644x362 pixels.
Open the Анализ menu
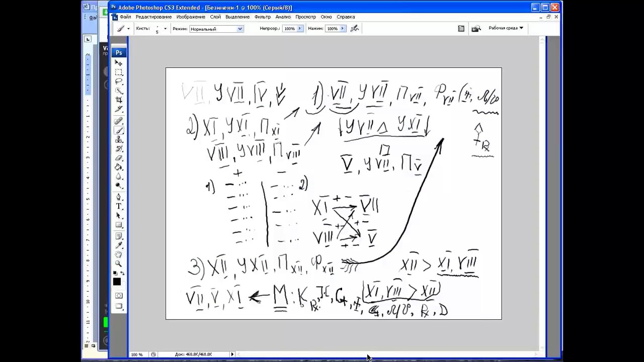(283, 17)
